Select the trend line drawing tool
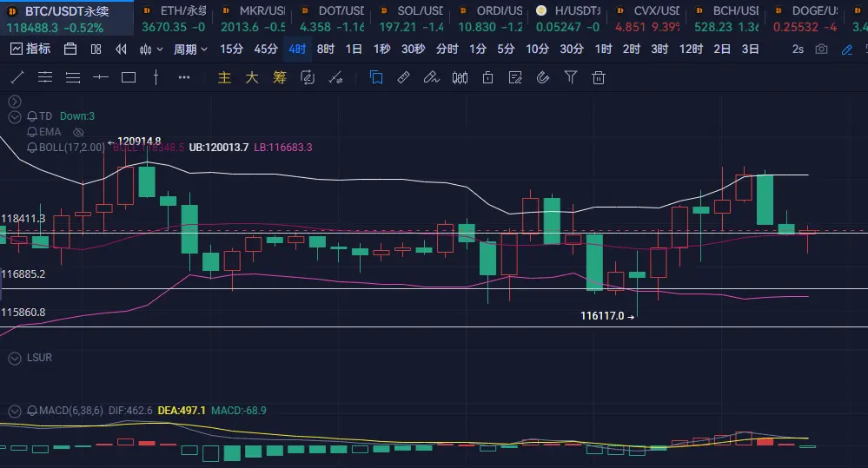 17,77
